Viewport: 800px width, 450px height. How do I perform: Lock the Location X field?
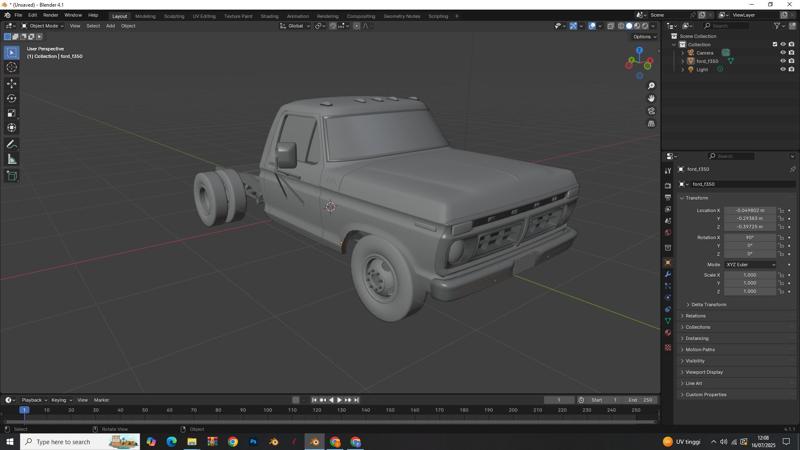tap(781, 210)
